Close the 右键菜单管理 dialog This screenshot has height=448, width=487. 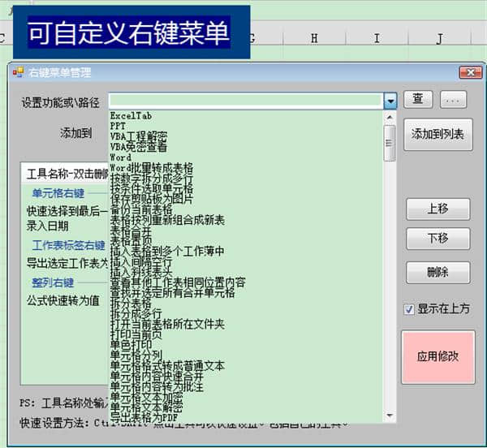tap(471, 73)
